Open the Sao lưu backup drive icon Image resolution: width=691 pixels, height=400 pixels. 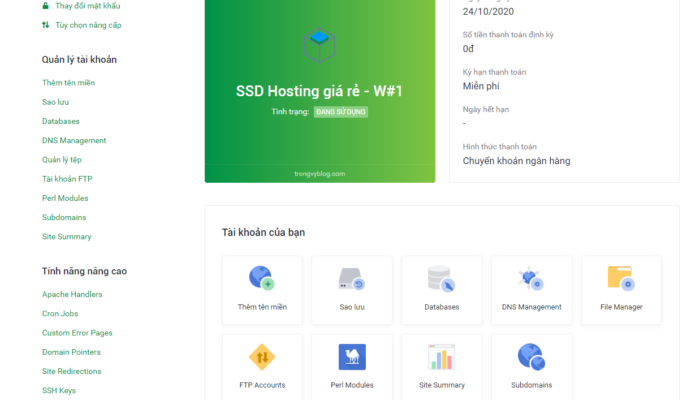click(352, 279)
